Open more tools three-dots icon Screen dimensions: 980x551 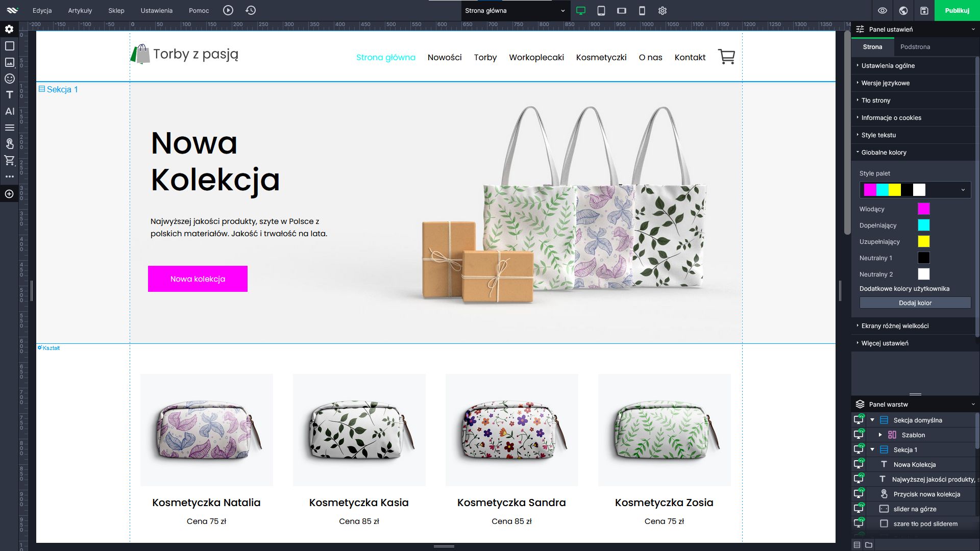[9, 177]
